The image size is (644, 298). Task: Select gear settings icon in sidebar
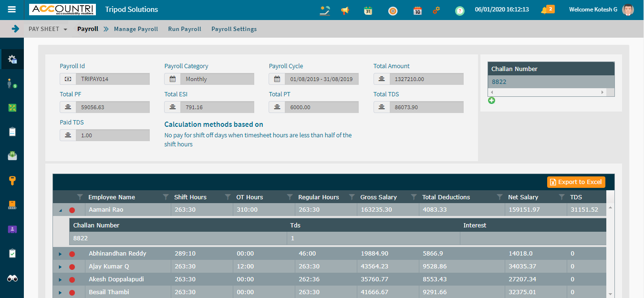[12, 60]
